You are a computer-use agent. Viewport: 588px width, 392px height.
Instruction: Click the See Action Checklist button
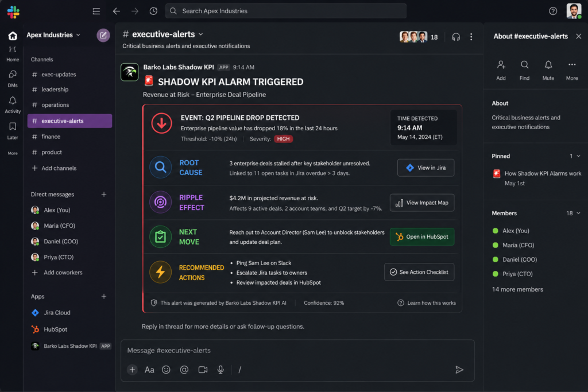pos(419,272)
